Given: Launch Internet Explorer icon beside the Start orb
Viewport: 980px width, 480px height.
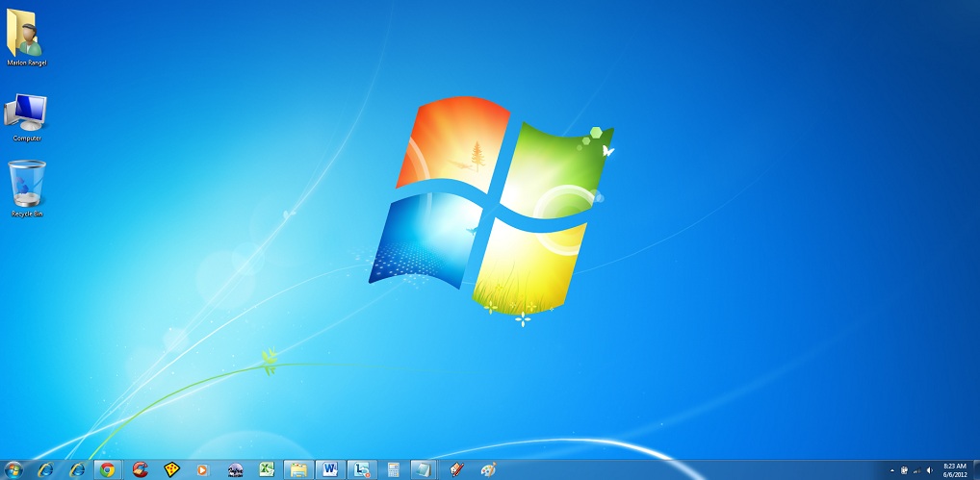Looking at the screenshot, I should tap(45, 469).
